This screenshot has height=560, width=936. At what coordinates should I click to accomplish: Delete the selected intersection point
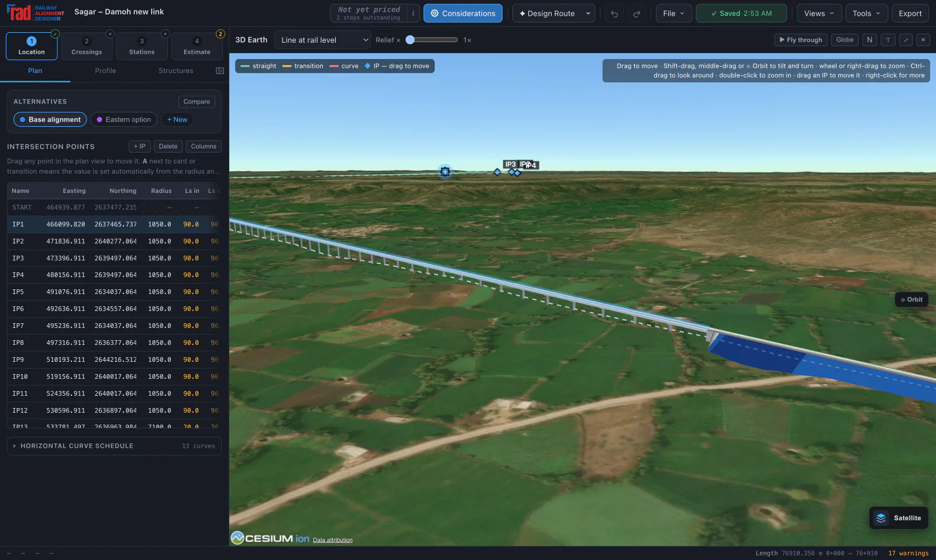tap(168, 146)
